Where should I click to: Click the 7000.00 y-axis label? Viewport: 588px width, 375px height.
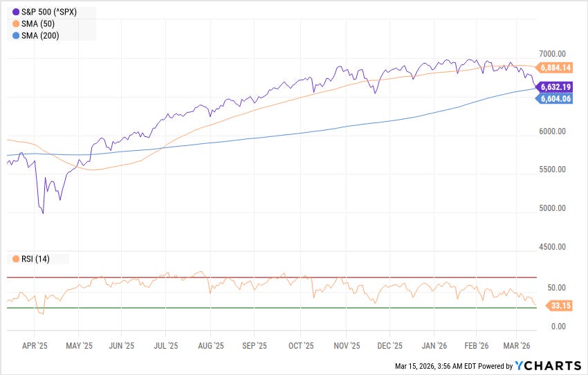552,54
